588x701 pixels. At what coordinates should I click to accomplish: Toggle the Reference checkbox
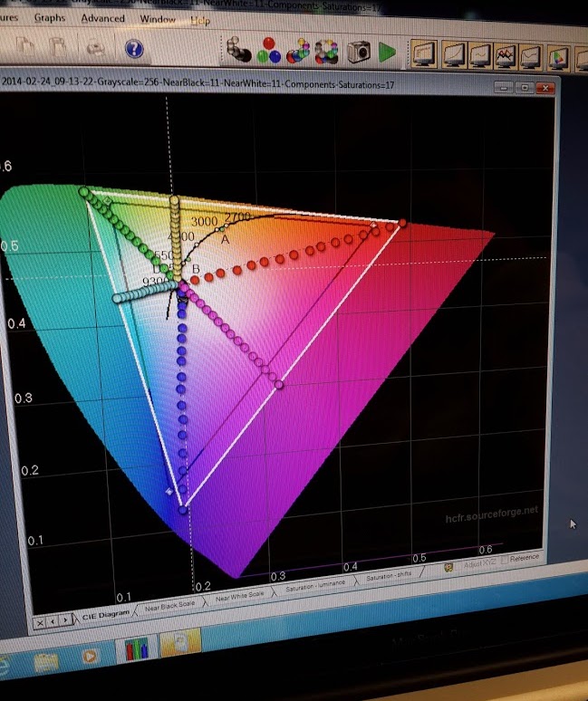tap(506, 559)
